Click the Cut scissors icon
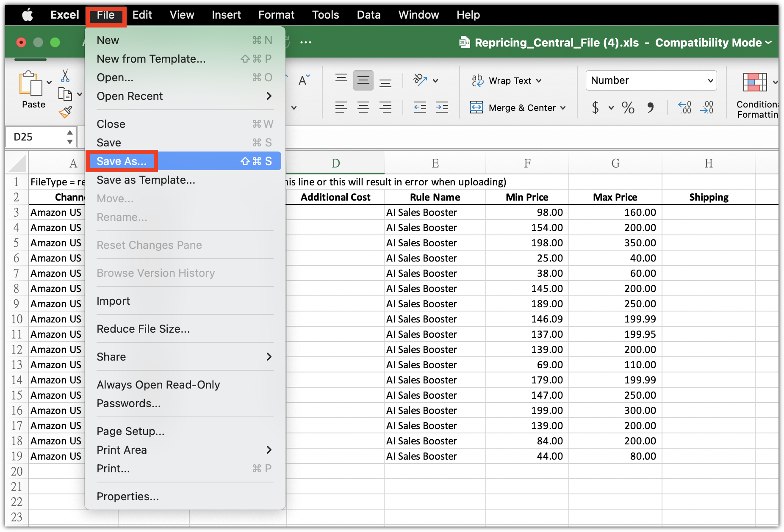 (x=65, y=76)
